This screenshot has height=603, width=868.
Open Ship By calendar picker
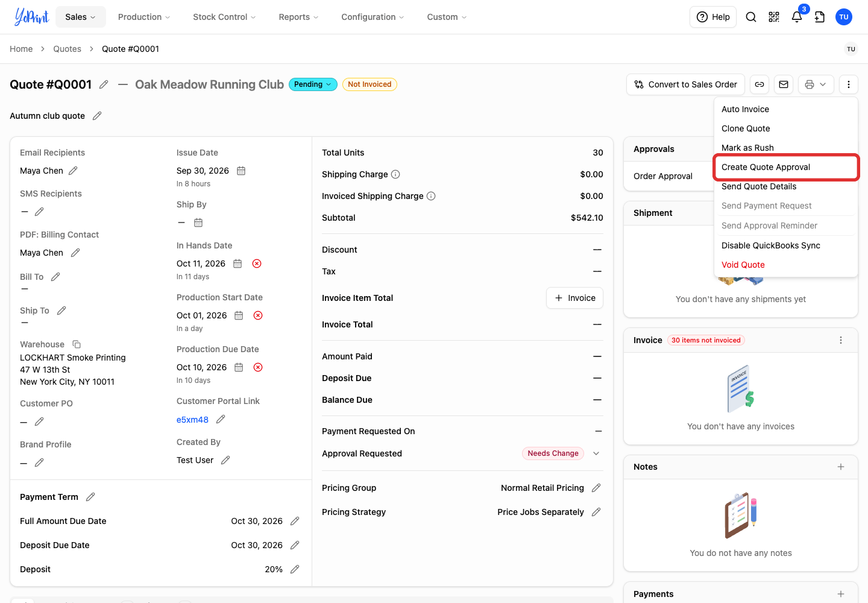click(x=198, y=223)
